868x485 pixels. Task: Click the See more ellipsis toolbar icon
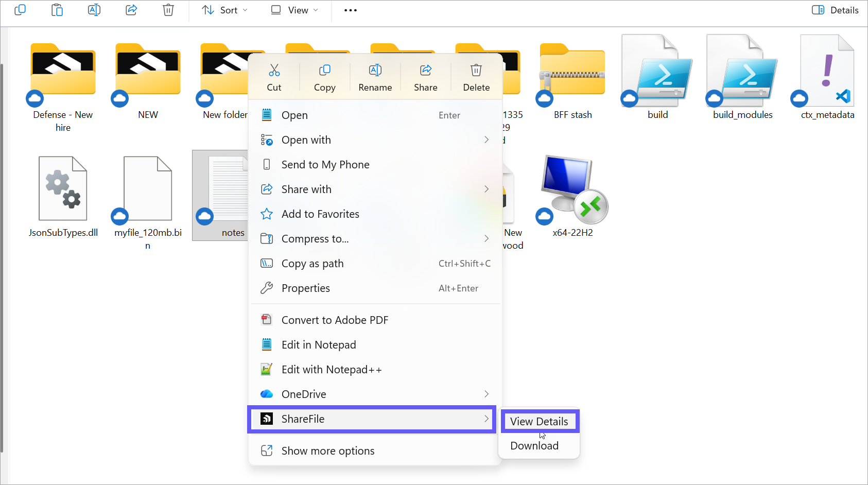click(x=350, y=10)
